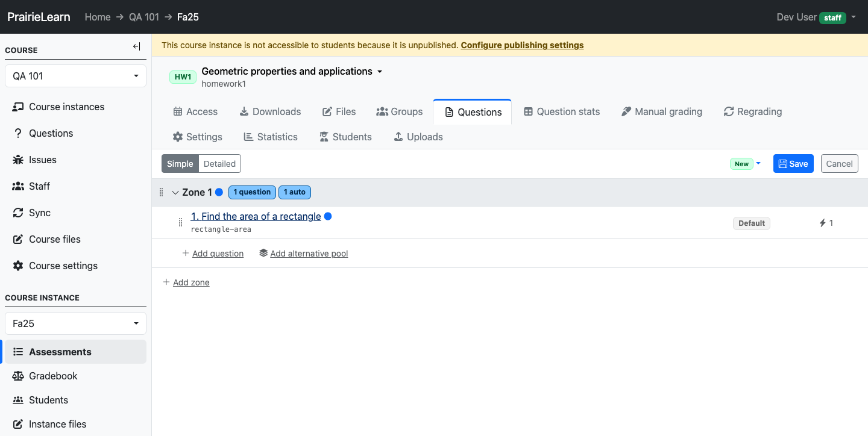868x436 pixels.
Task: Open the Uploads tab
Action: [418, 137]
